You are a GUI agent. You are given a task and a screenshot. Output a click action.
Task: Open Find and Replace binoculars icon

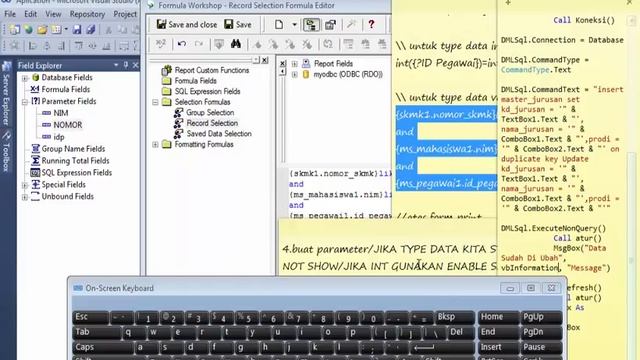[236, 44]
